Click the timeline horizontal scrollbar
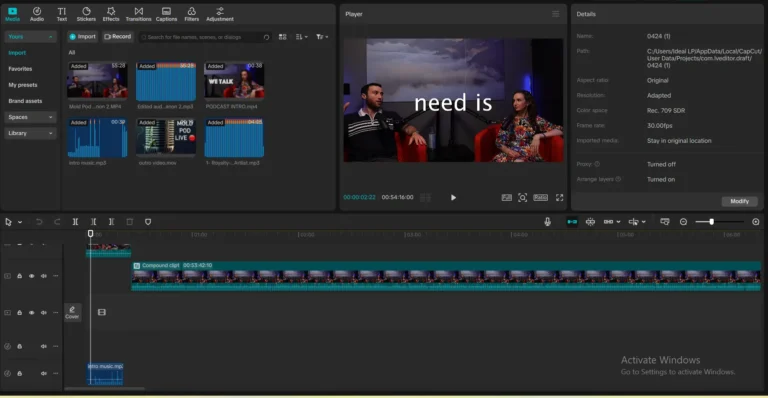Image resolution: width=768 pixels, height=398 pixels. click(104, 389)
